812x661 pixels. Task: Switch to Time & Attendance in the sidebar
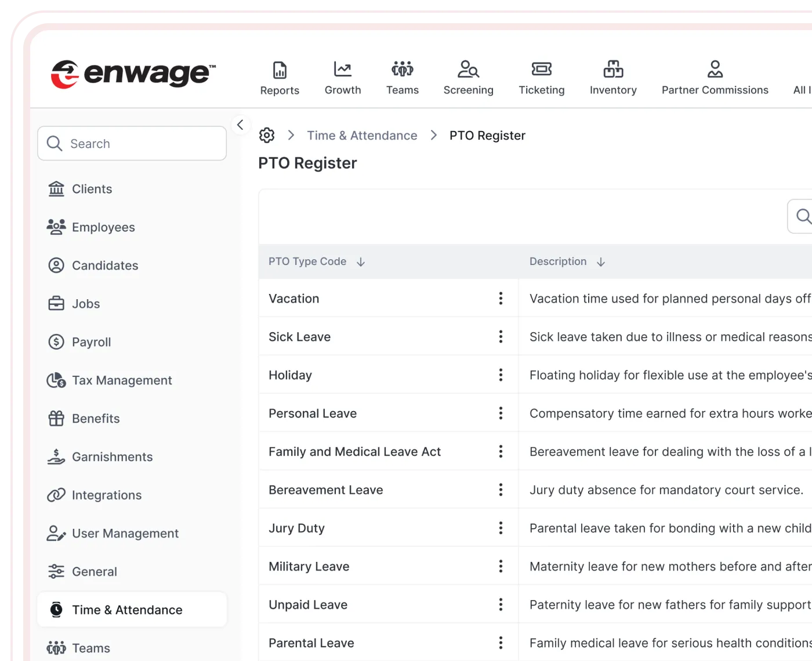[x=127, y=609]
